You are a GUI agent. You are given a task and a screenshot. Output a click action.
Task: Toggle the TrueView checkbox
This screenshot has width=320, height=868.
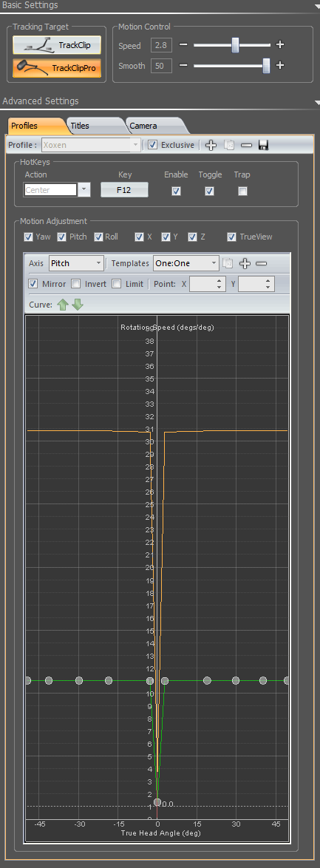pos(232,237)
